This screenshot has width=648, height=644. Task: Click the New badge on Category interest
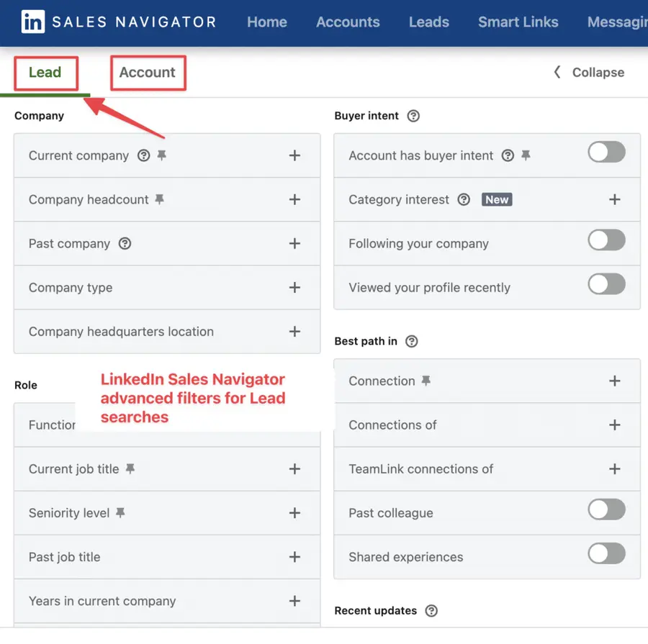[497, 199]
